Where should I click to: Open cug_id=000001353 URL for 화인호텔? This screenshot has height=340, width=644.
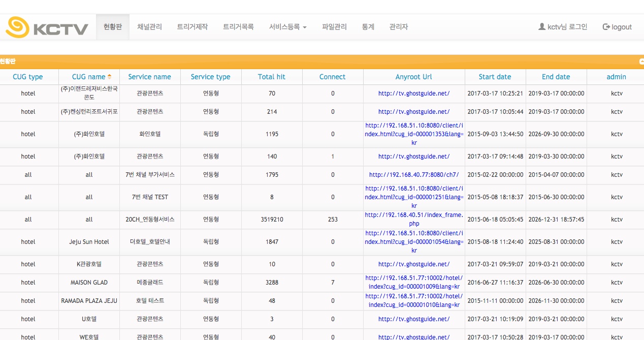pos(414,134)
